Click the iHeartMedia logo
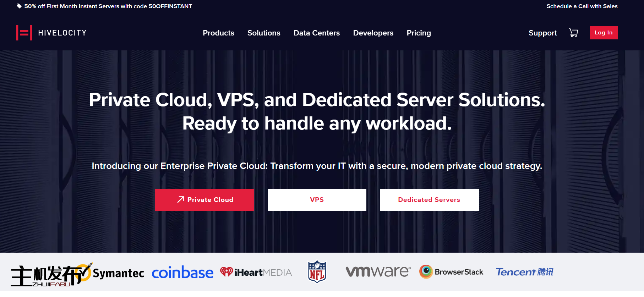Screen dimensions: 644x297 pyautogui.click(x=256, y=272)
